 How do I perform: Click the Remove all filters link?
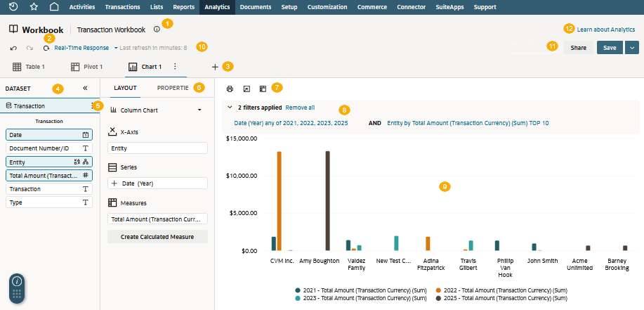click(x=300, y=108)
